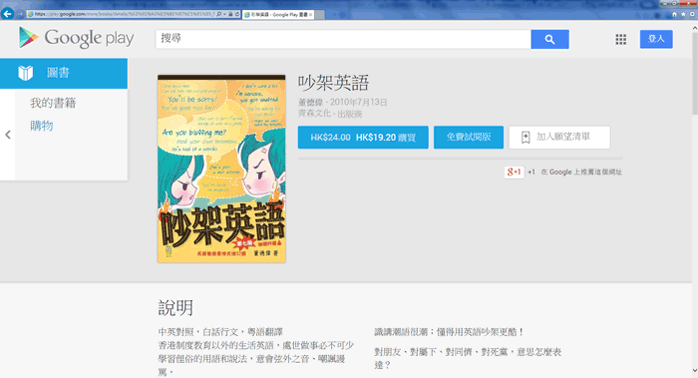Click the blue search magnifier button

(550, 39)
